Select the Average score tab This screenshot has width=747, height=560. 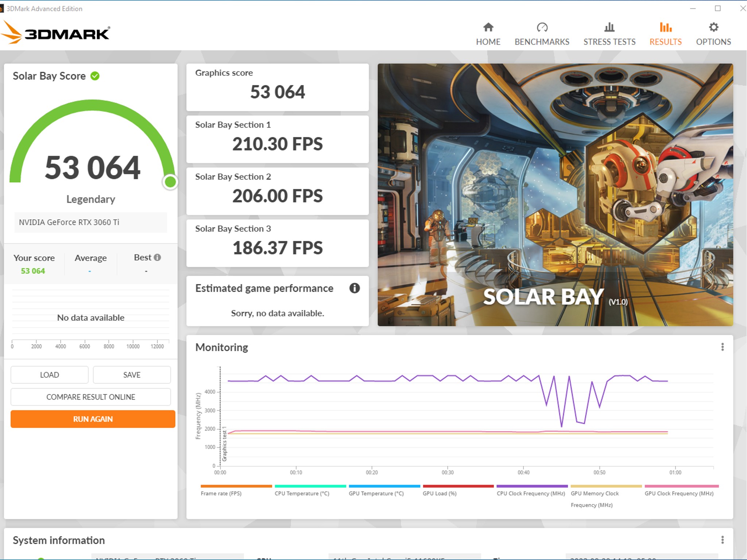(x=90, y=258)
